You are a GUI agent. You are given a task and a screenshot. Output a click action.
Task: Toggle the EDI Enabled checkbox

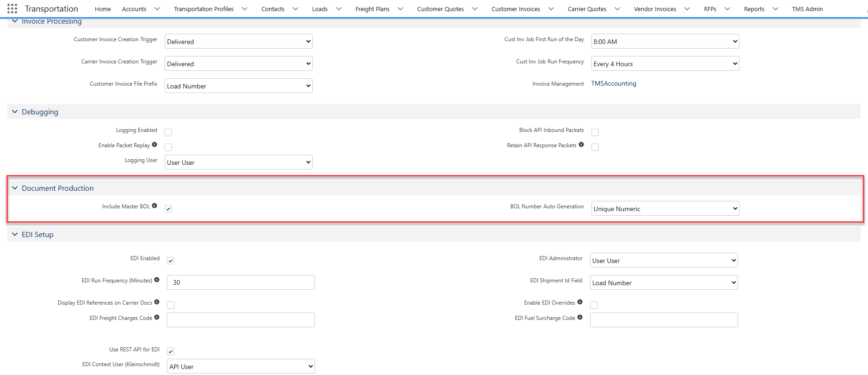(171, 261)
